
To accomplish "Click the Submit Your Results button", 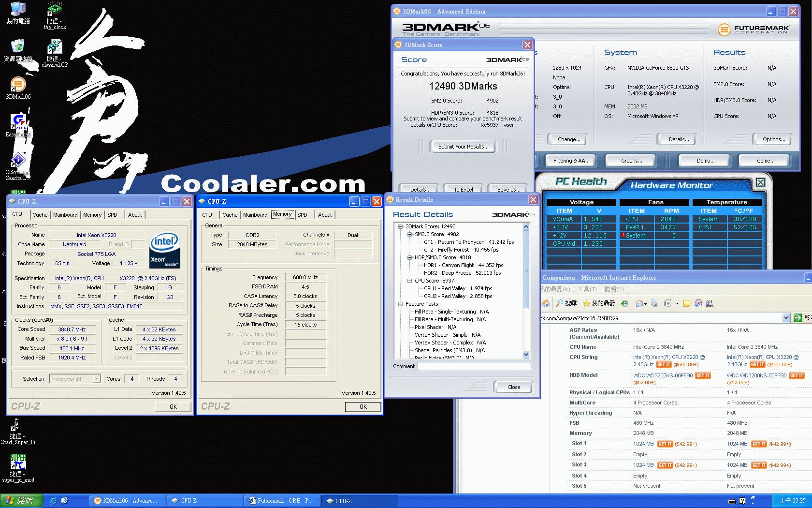I will coord(463,146).
